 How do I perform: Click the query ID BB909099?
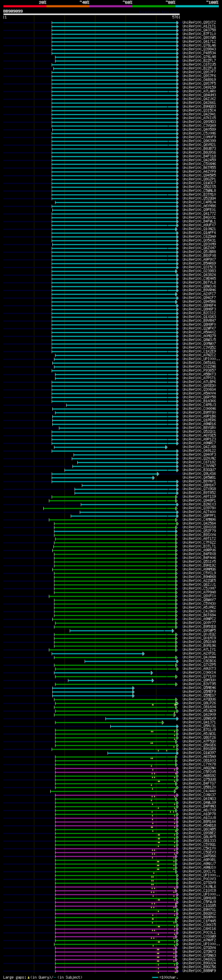(13, 11)
